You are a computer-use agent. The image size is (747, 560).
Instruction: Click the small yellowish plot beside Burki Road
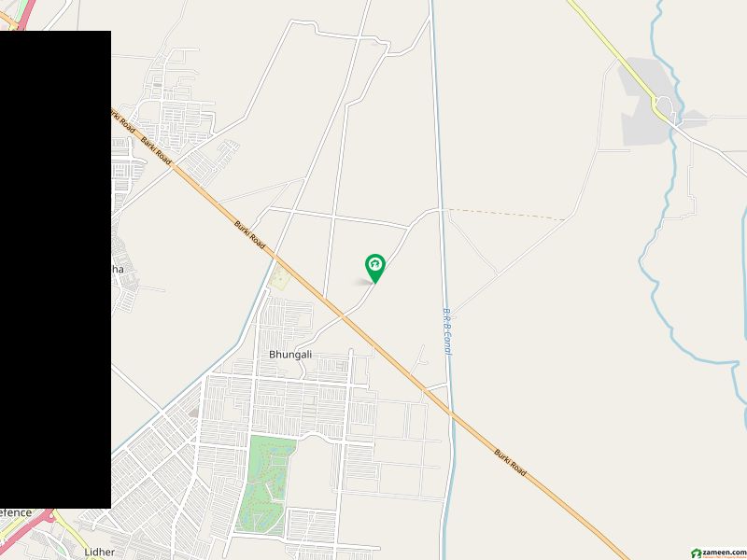point(279,277)
